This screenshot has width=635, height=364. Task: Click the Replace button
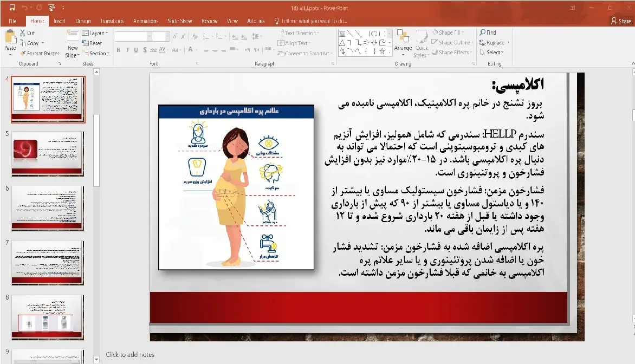coord(494,42)
